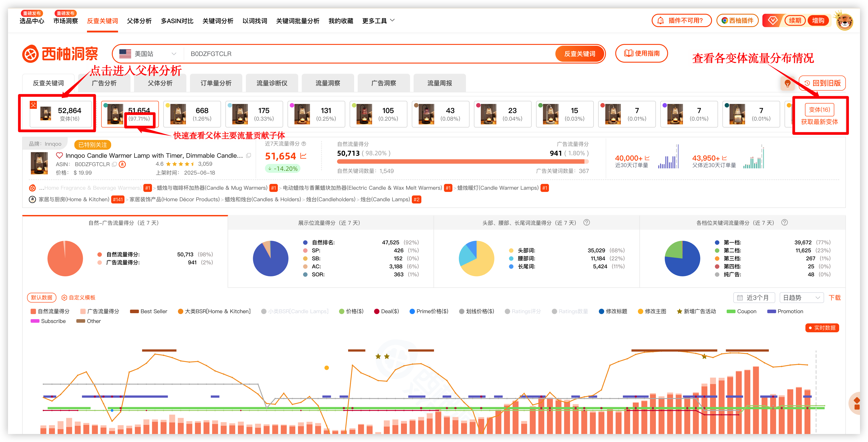Click blue 自然排名 color dot in legend

pos(305,243)
